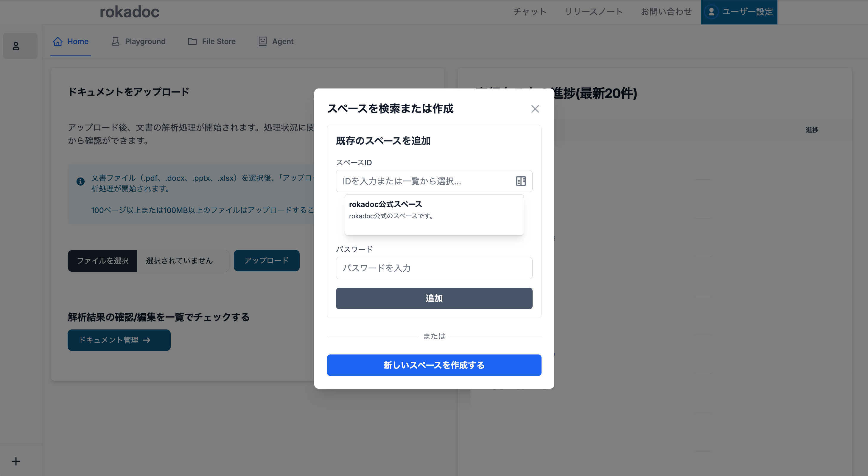Close the space search dialog
868x476 pixels.
pyautogui.click(x=535, y=109)
